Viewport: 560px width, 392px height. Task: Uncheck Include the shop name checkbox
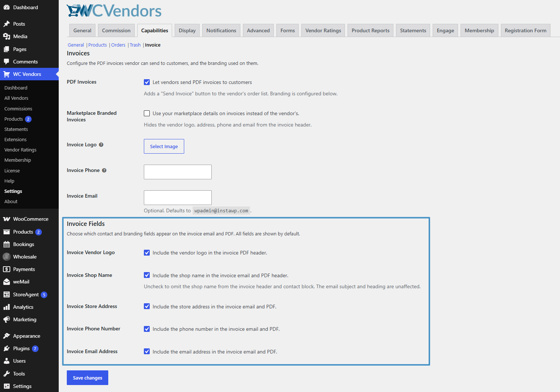click(147, 275)
